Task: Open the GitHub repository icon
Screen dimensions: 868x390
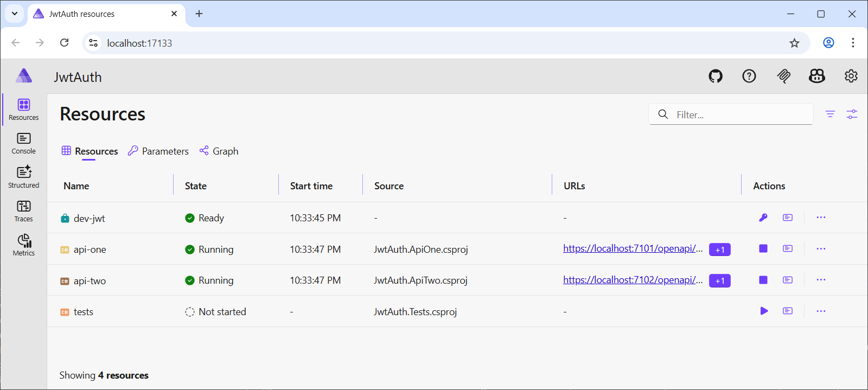Action: (x=716, y=76)
